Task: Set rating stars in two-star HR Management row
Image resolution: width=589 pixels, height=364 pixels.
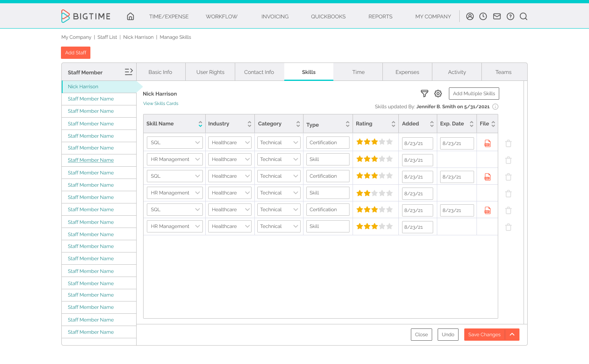Action: [374, 193]
